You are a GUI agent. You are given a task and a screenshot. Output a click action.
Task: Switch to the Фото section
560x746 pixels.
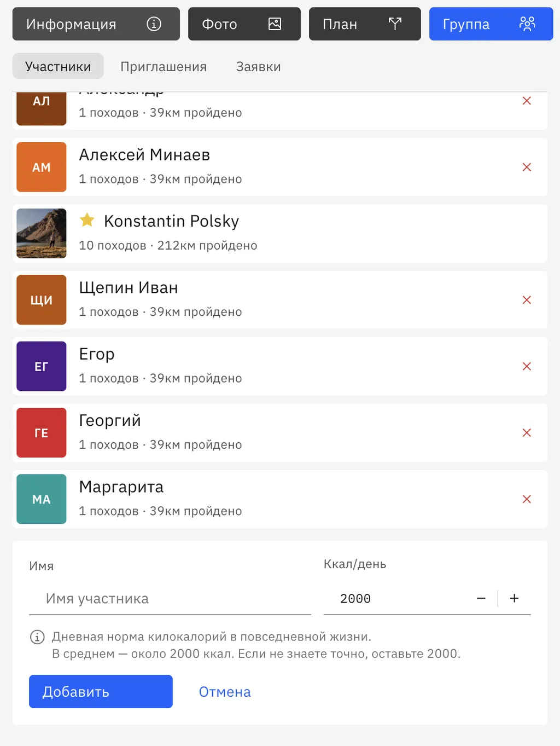coord(244,24)
